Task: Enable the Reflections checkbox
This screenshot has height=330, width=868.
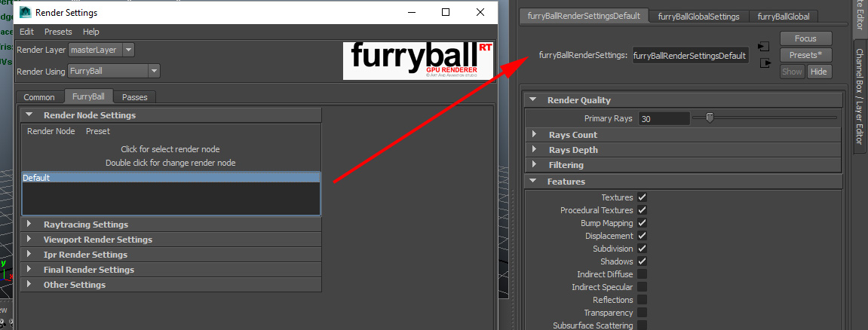Action: 643,300
